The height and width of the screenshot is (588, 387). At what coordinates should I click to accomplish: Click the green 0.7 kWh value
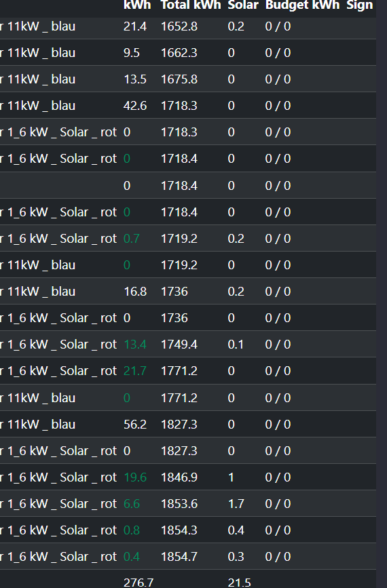pos(132,239)
